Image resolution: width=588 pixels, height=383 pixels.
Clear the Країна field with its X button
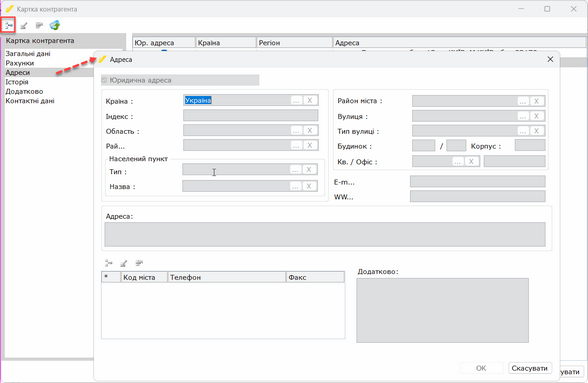310,100
